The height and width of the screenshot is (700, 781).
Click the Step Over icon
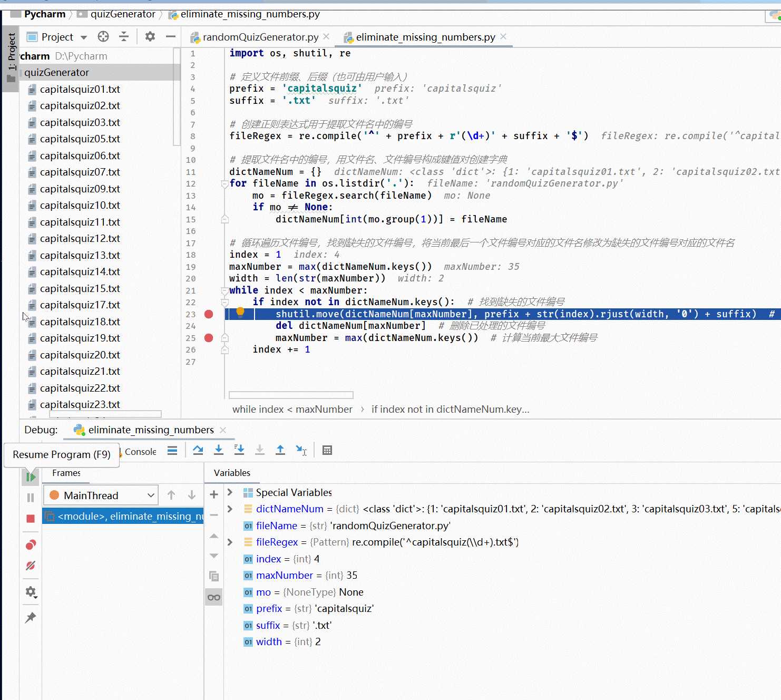(198, 450)
